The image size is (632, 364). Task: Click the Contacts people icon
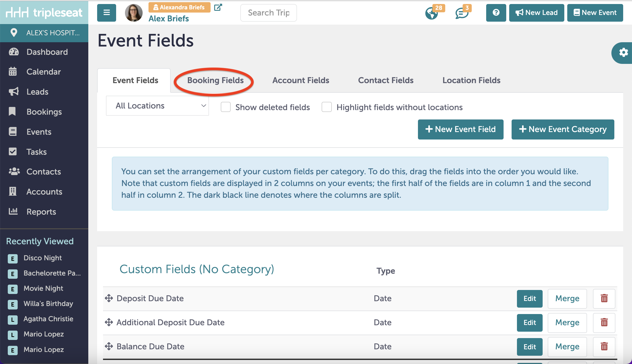click(x=14, y=172)
